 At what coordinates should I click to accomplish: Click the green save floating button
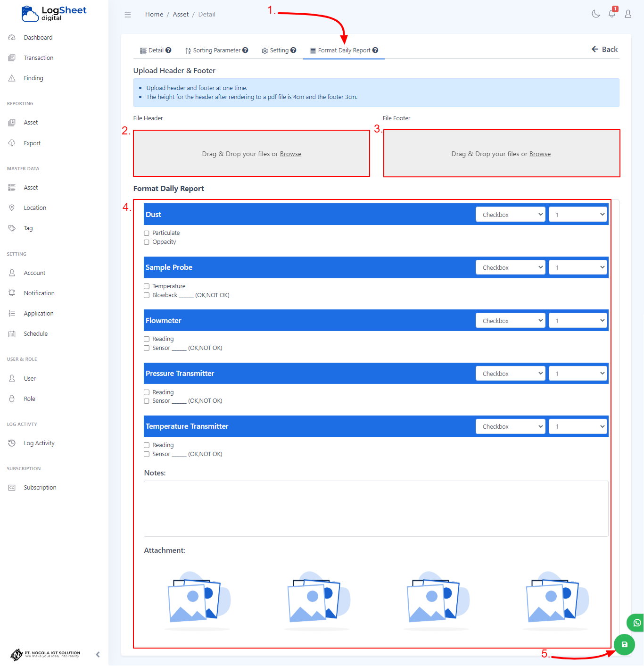pyautogui.click(x=624, y=644)
